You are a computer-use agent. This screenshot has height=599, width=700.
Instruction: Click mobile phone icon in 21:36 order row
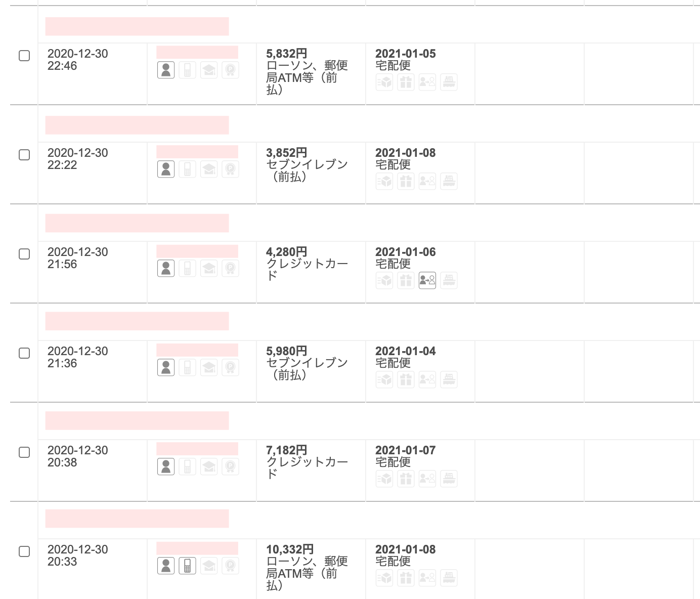[187, 367]
